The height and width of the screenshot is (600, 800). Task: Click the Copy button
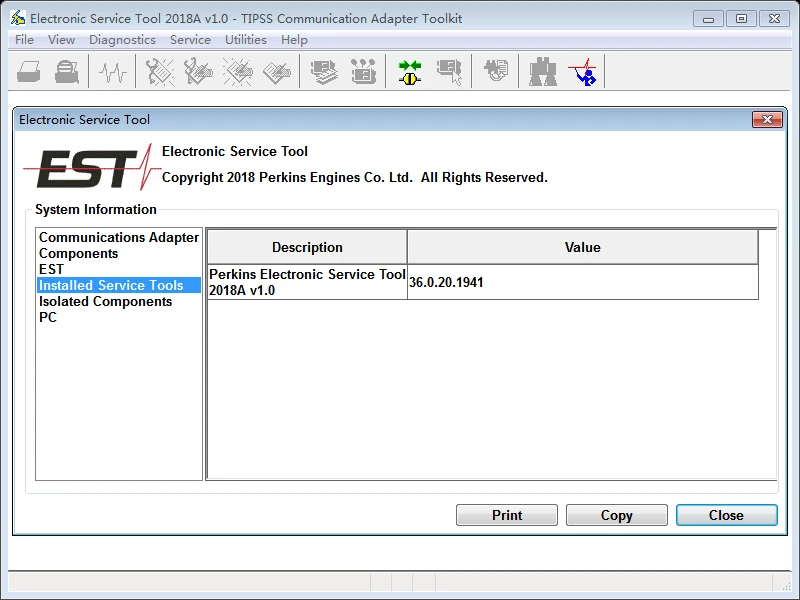[616, 515]
